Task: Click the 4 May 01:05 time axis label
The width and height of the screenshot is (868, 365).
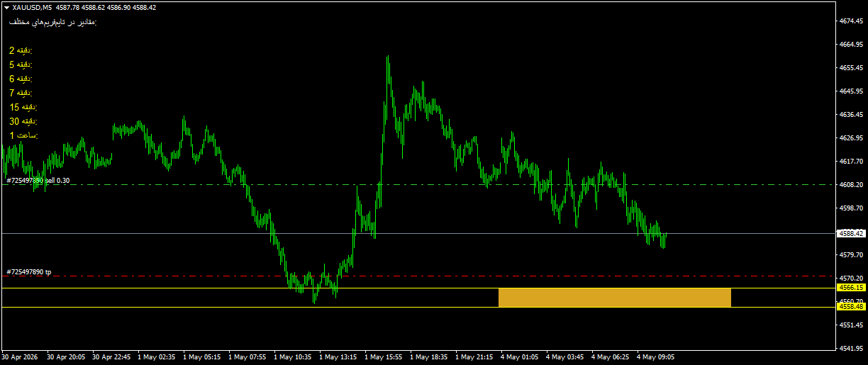Action: click(521, 358)
